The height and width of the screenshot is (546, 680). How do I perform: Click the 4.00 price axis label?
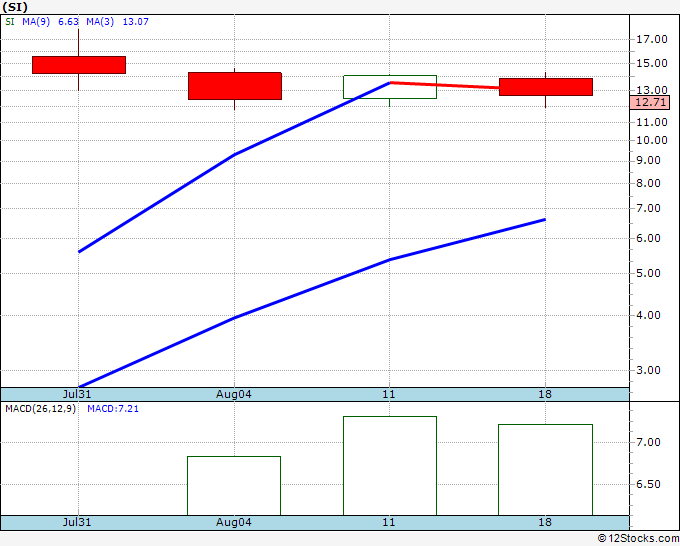click(648, 315)
